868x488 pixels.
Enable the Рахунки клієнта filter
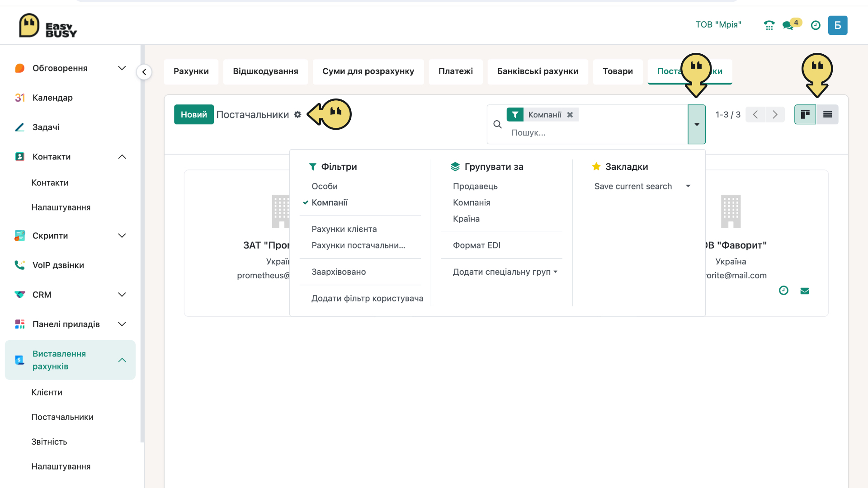point(344,229)
